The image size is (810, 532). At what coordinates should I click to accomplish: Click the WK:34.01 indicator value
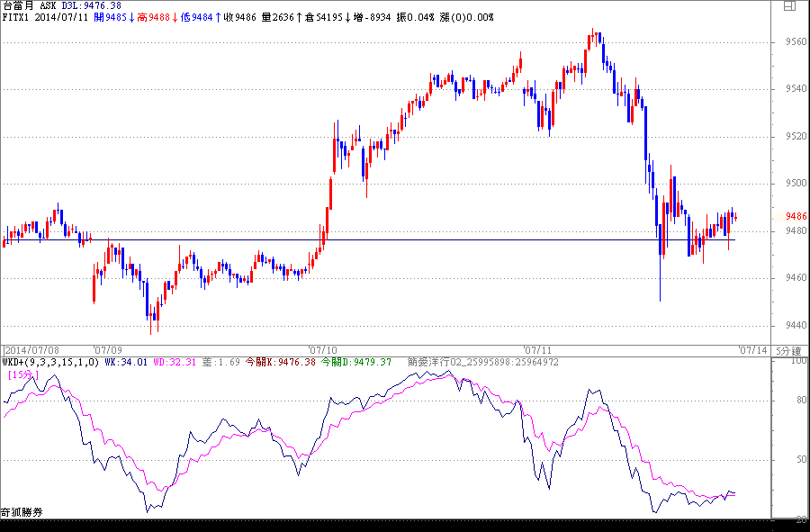[125, 362]
